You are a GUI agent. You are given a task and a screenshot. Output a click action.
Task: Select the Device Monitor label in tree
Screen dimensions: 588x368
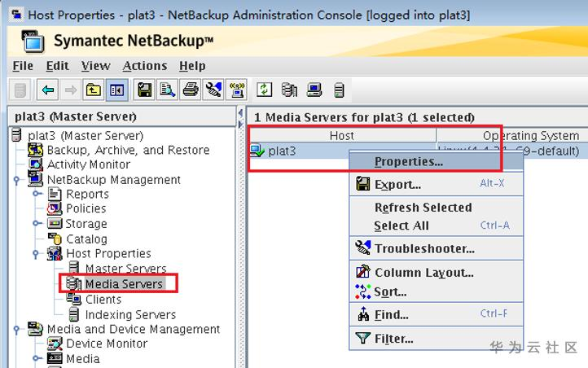(107, 344)
